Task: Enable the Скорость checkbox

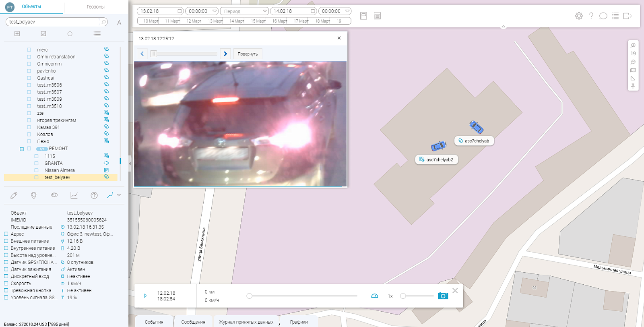Action: (x=6, y=283)
